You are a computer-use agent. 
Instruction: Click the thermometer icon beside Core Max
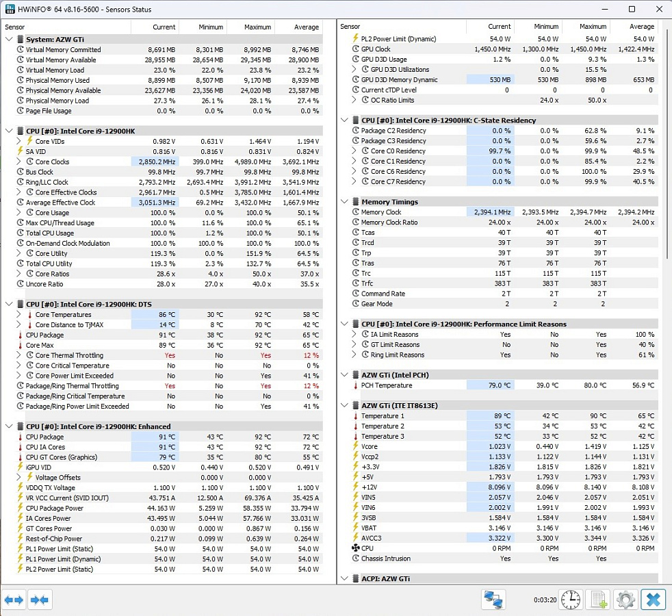click(20, 345)
